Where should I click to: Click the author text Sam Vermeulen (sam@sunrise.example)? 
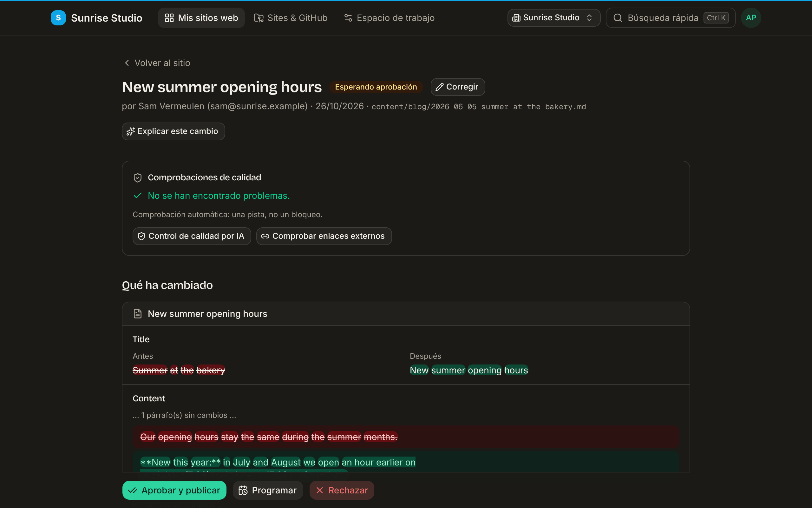click(223, 106)
